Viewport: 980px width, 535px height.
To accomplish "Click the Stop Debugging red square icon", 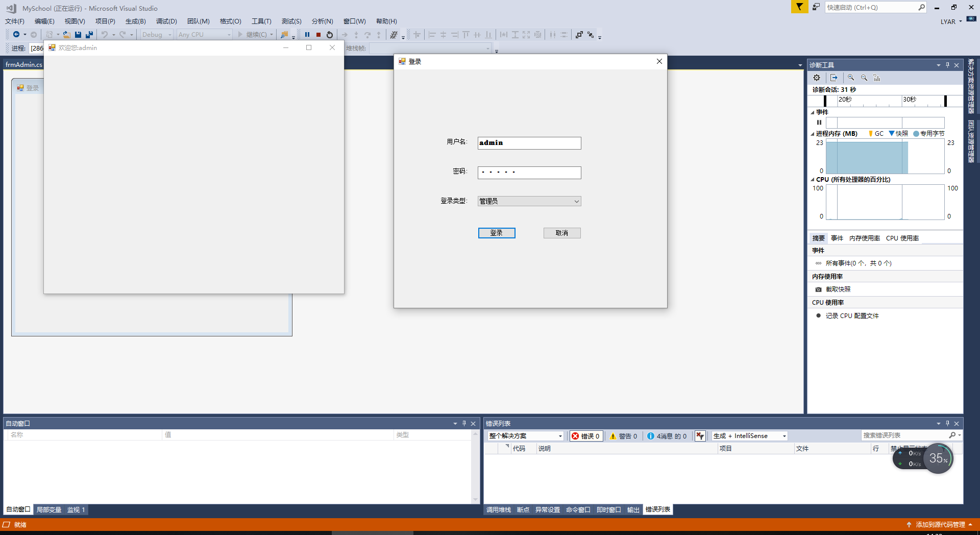I will pos(318,34).
